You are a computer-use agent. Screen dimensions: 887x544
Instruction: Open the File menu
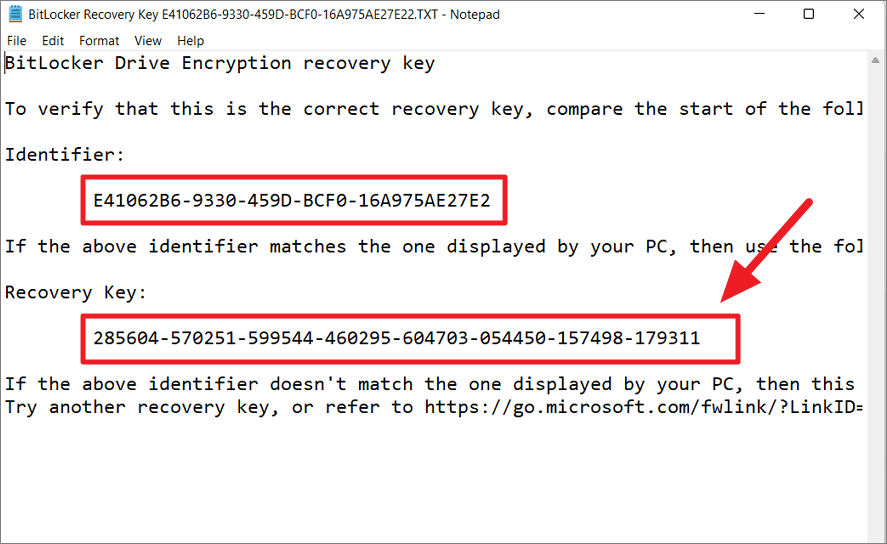pos(16,41)
